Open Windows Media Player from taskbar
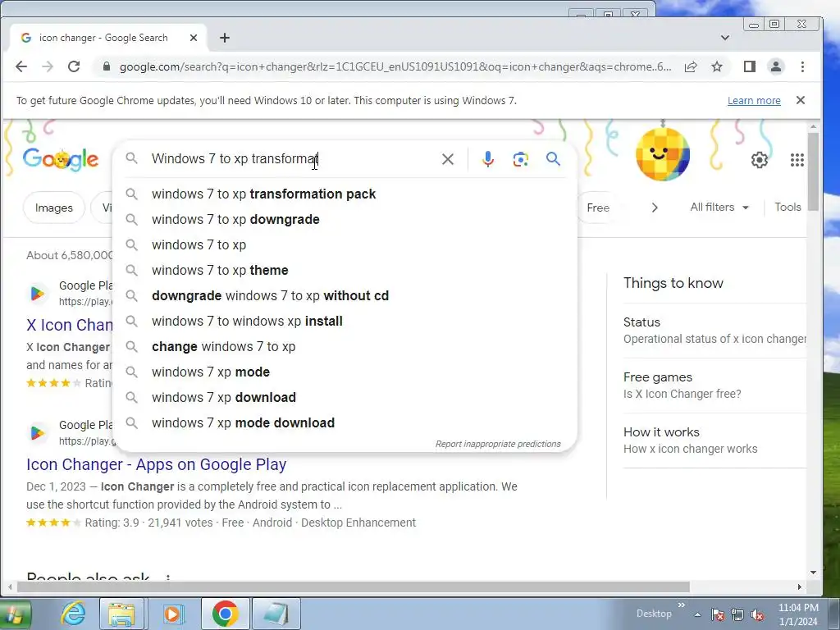This screenshot has height=630, width=840. click(x=172, y=614)
